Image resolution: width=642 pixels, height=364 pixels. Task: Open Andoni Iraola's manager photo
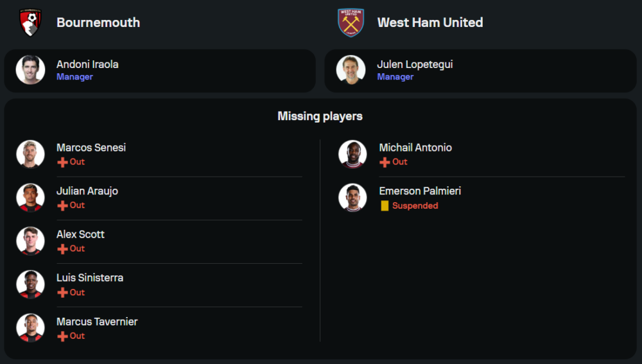30,70
